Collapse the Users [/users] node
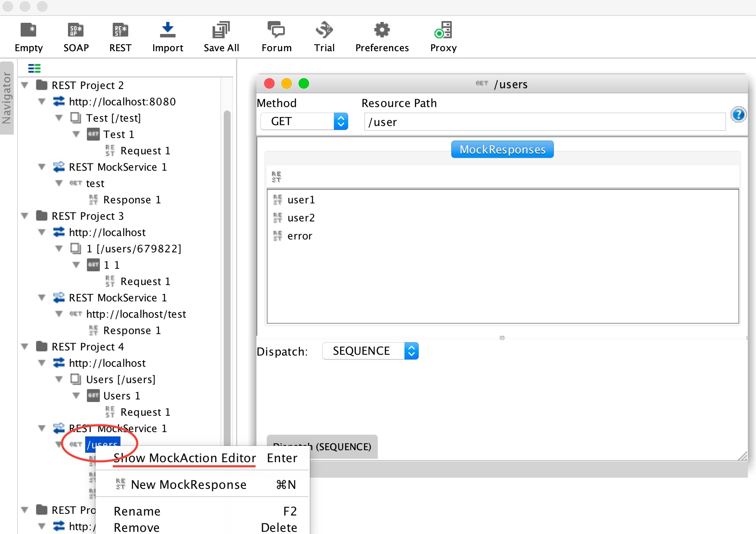This screenshot has height=534, width=756. 59,379
